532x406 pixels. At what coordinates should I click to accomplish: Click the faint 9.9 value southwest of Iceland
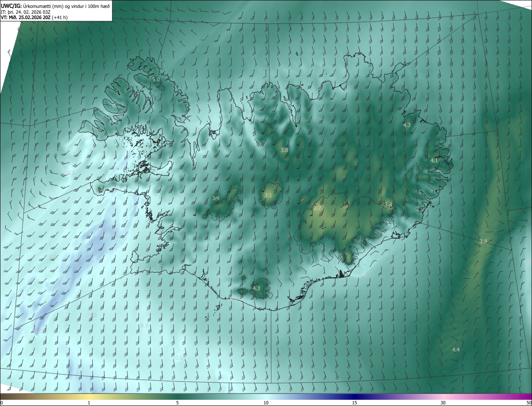point(144,325)
